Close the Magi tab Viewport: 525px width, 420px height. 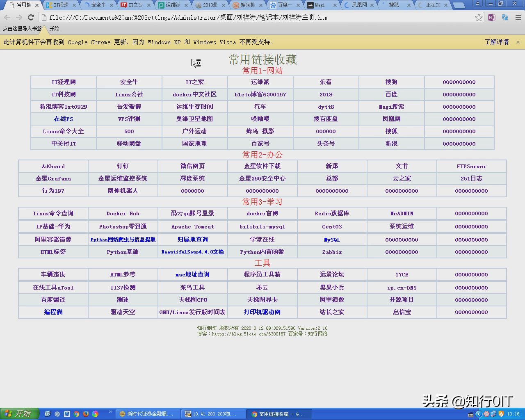[x=335, y=5]
